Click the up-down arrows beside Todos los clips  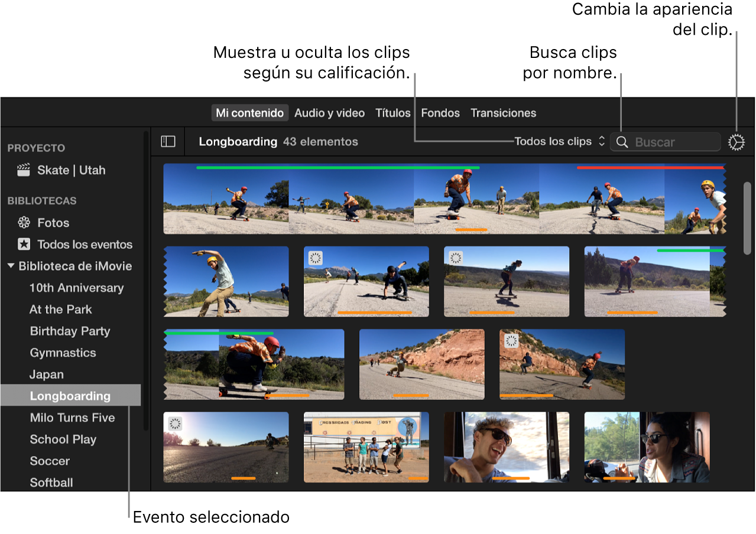[602, 142]
